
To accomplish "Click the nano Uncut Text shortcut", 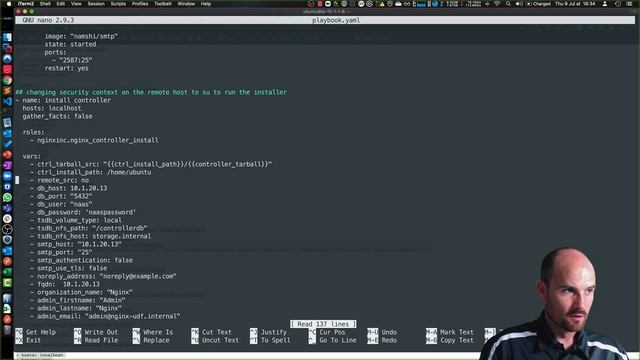I will tap(215, 340).
